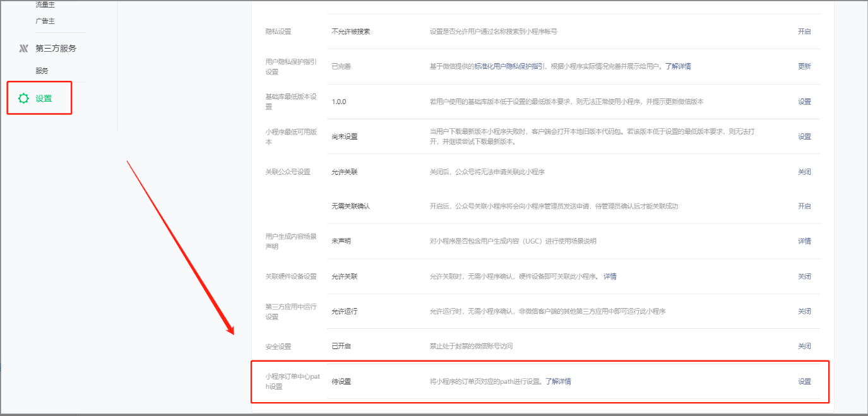The width and height of the screenshot is (868, 416).
Task: Open 广告主 in the sidebar
Action: 45,21
